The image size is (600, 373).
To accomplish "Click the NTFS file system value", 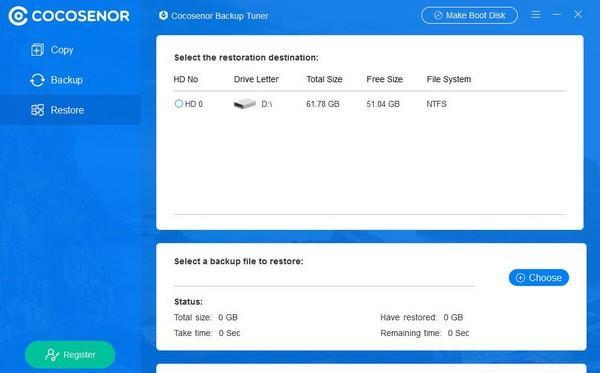I will 437,104.
